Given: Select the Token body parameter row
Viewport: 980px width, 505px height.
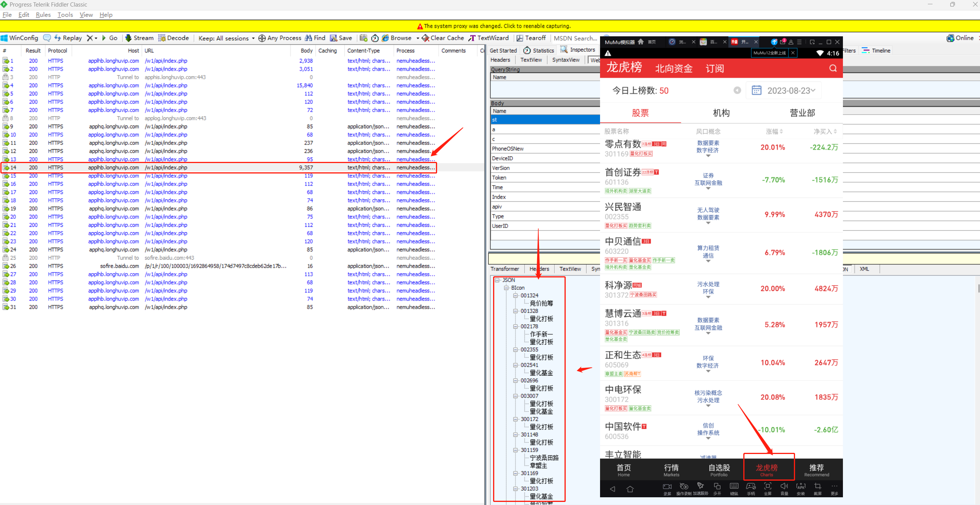Looking at the screenshot, I should 545,178.
